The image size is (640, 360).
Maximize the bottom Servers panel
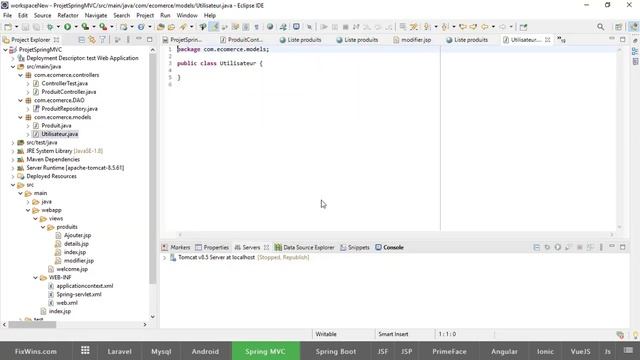pyautogui.click(x=622, y=247)
